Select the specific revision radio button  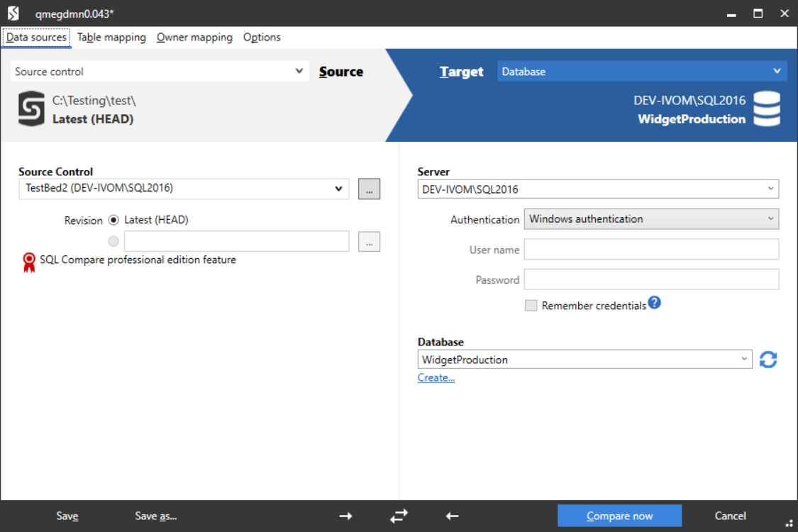(x=113, y=241)
